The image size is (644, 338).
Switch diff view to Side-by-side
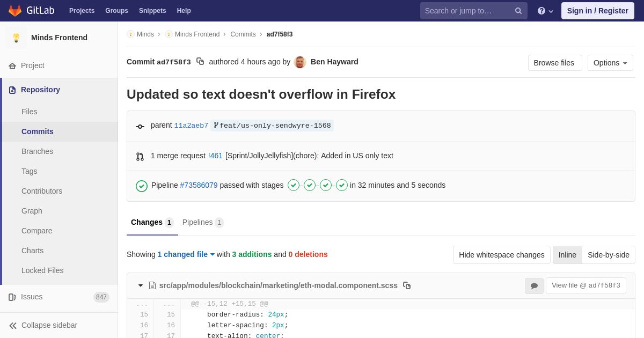pyautogui.click(x=608, y=255)
